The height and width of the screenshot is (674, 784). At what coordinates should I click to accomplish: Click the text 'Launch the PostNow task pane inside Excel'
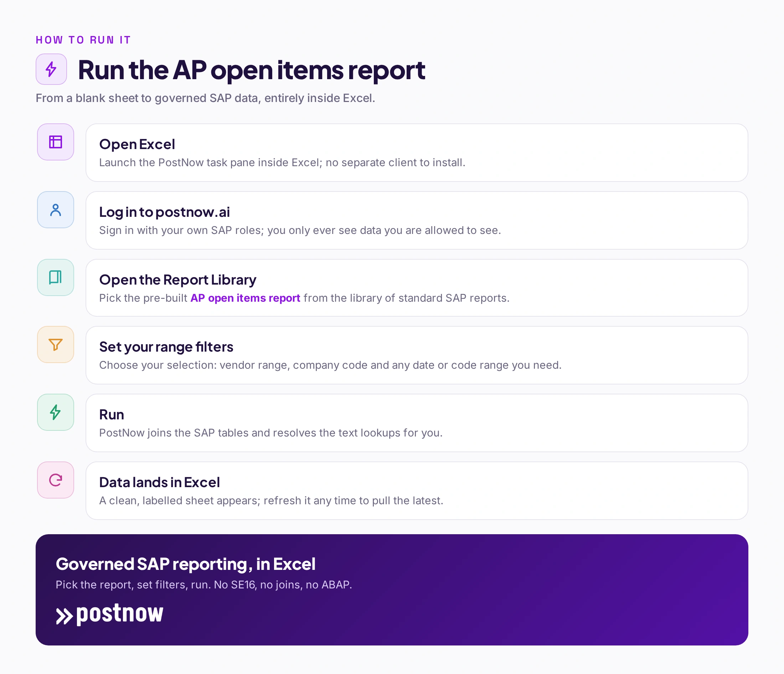tap(210, 163)
